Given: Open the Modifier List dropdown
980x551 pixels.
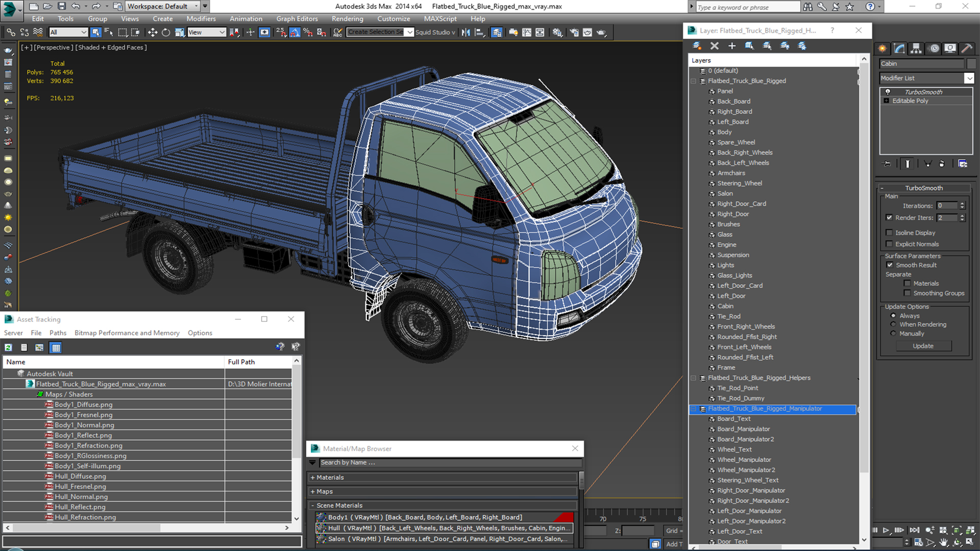Looking at the screenshot, I should [x=969, y=78].
